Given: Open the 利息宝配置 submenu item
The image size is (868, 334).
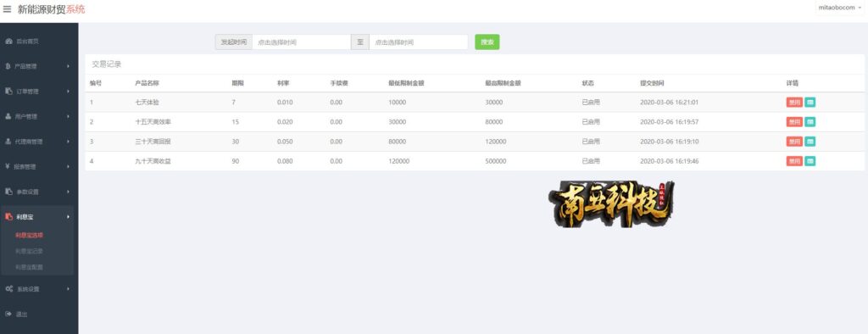Looking at the screenshot, I should (x=30, y=268).
